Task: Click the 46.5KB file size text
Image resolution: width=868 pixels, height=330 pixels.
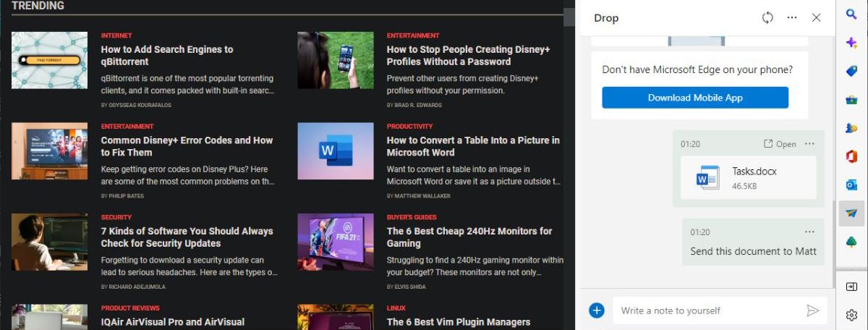Action: tap(744, 186)
